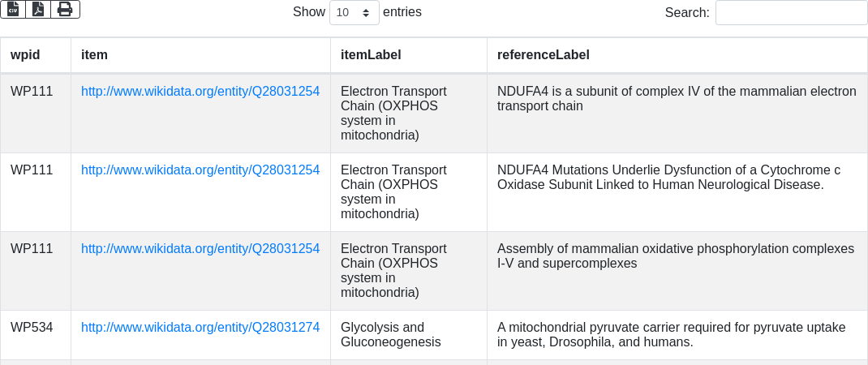Click mitochondrial pyruvate carrier reference cell
The height and width of the screenshot is (365, 868).
pyautogui.click(x=671, y=334)
